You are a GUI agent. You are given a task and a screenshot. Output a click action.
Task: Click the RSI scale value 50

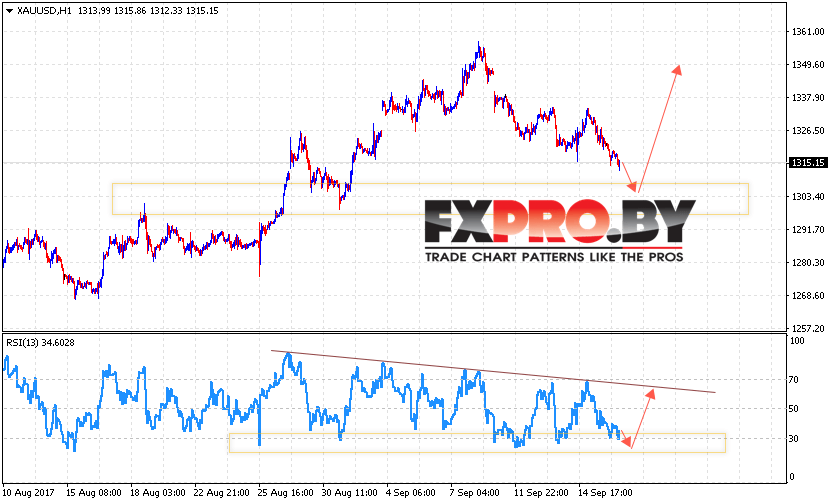point(794,408)
